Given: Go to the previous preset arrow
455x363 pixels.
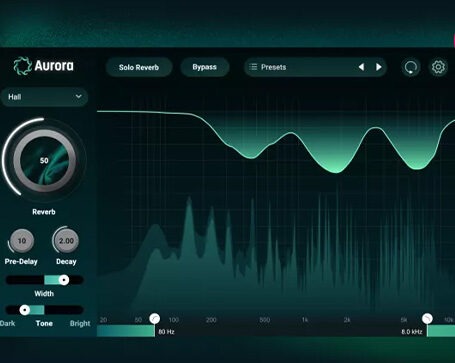Looking at the screenshot, I should 361,67.
